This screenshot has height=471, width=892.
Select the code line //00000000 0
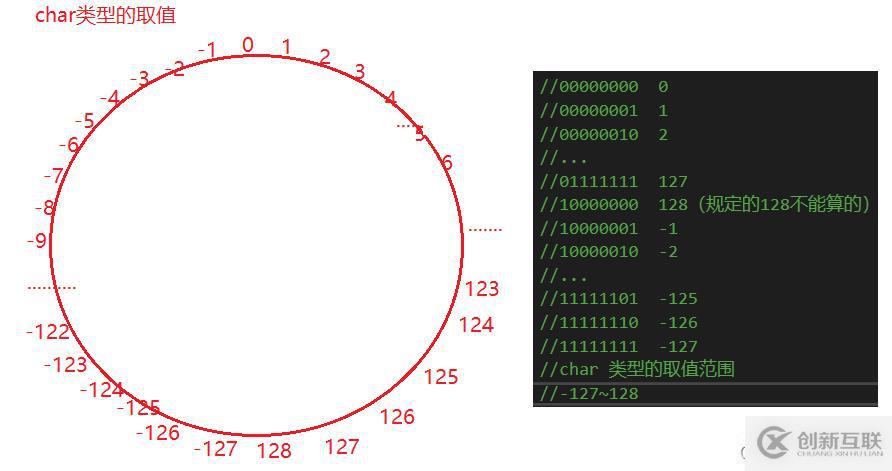(x=604, y=86)
